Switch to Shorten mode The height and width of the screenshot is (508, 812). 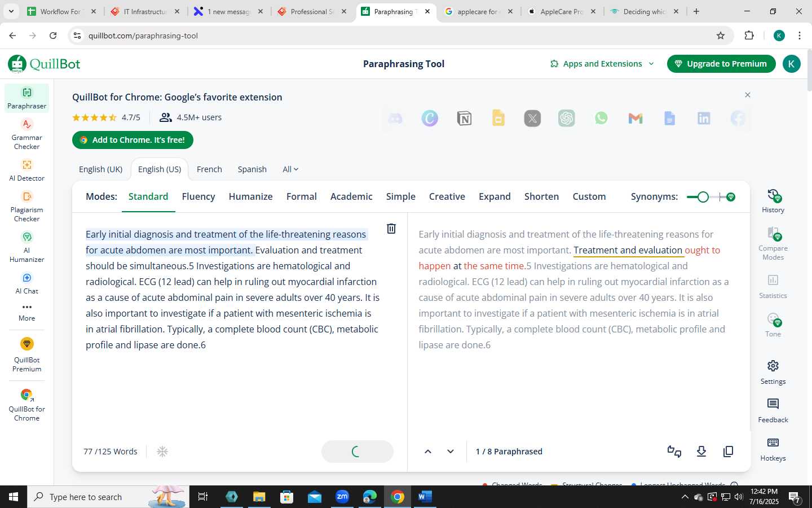coord(541,196)
